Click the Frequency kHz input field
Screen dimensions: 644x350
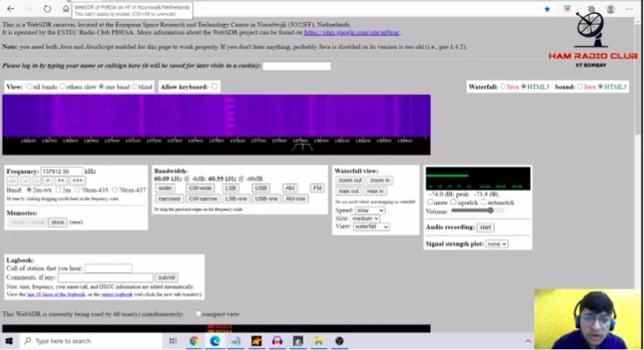tap(62, 171)
